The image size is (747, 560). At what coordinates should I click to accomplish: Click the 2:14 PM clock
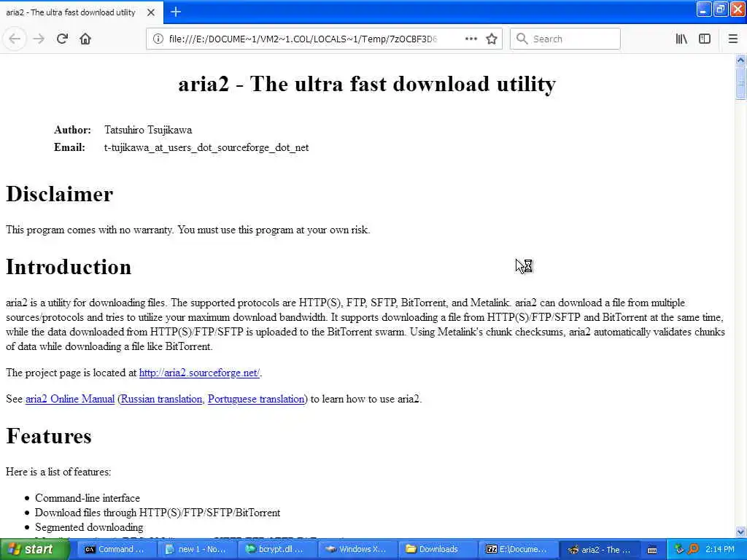pyautogui.click(x=720, y=550)
